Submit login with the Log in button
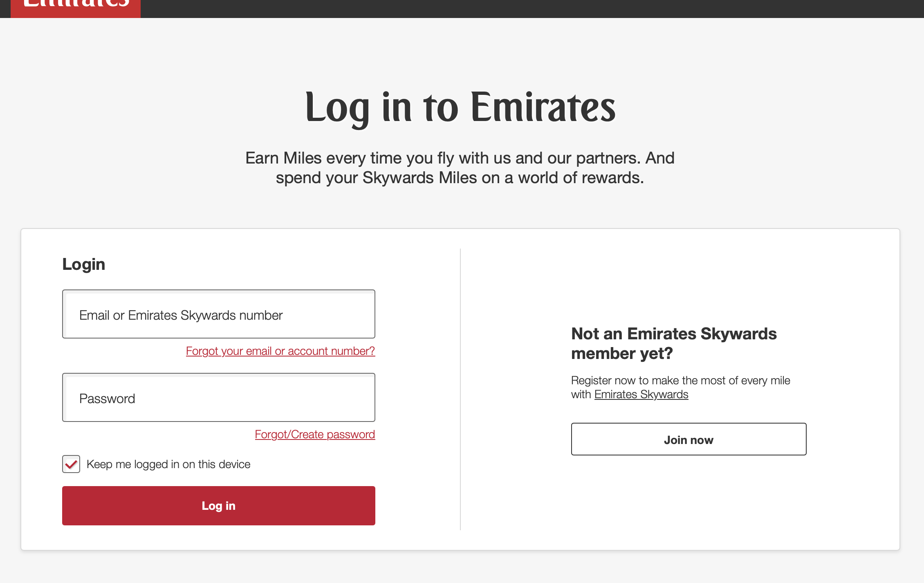924x583 pixels. pyautogui.click(x=218, y=505)
